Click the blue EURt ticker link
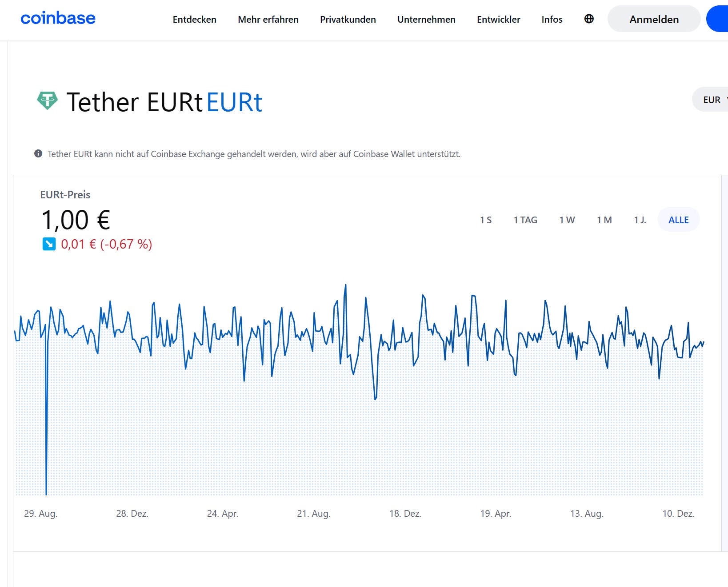The width and height of the screenshot is (728, 587). click(234, 102)
